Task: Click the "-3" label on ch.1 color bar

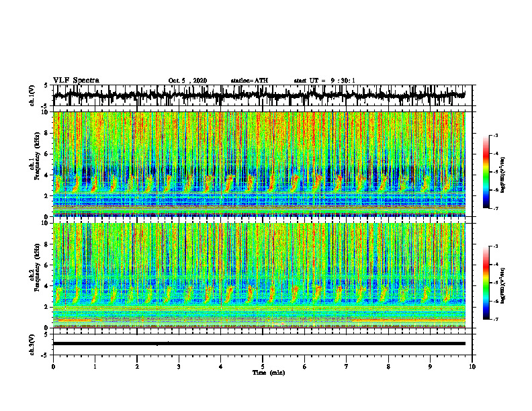Action: pos(496,135)
